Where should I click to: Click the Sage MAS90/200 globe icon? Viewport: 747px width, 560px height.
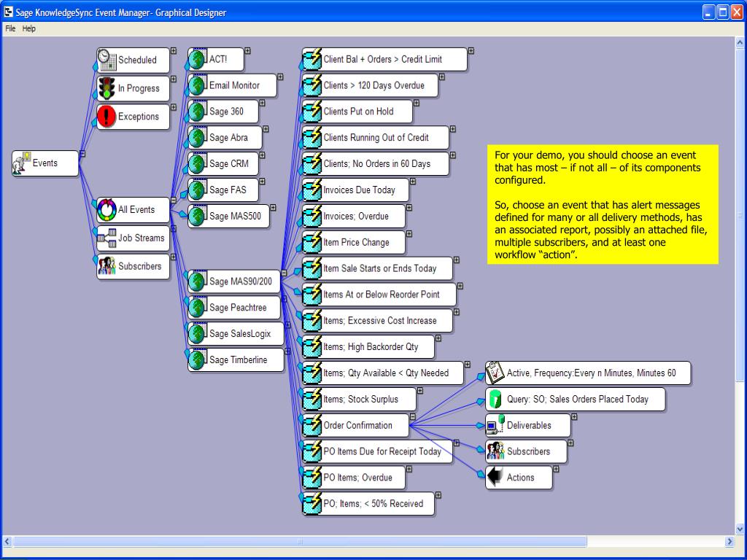[197, 281]
